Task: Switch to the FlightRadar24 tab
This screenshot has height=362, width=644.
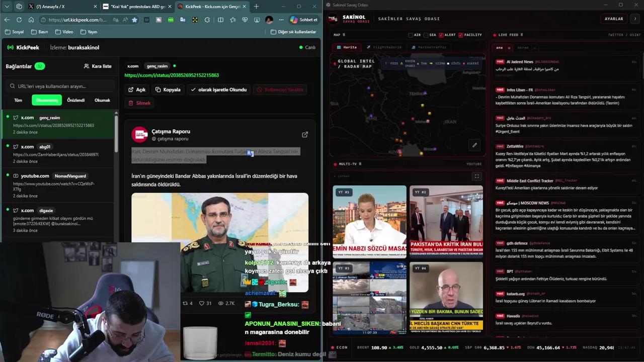Action: tap(383, 47)
